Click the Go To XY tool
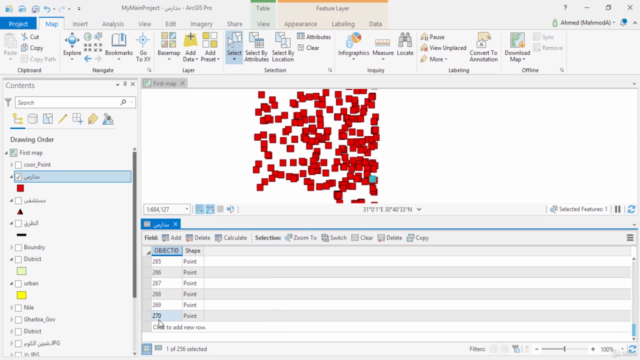 point(143,47)
